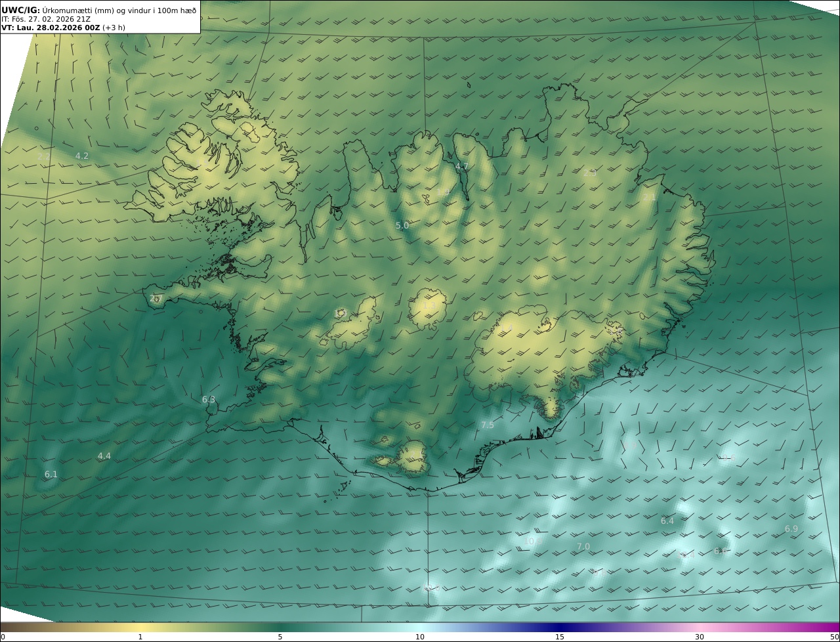Click the init time line "IT: Fös. 27. 02. 2026 21Z"
Image resolution: width=840 pixels, height=642 pixels.
46,19
